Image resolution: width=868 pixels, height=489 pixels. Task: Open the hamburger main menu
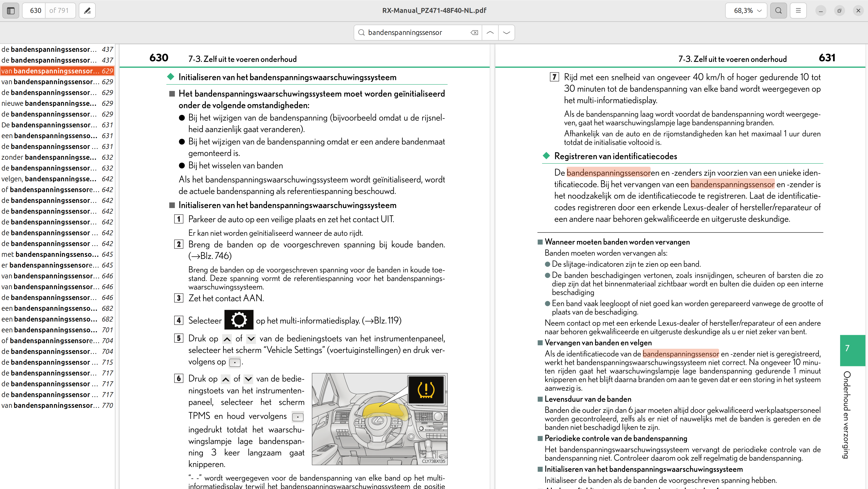[x=798, y=11]
